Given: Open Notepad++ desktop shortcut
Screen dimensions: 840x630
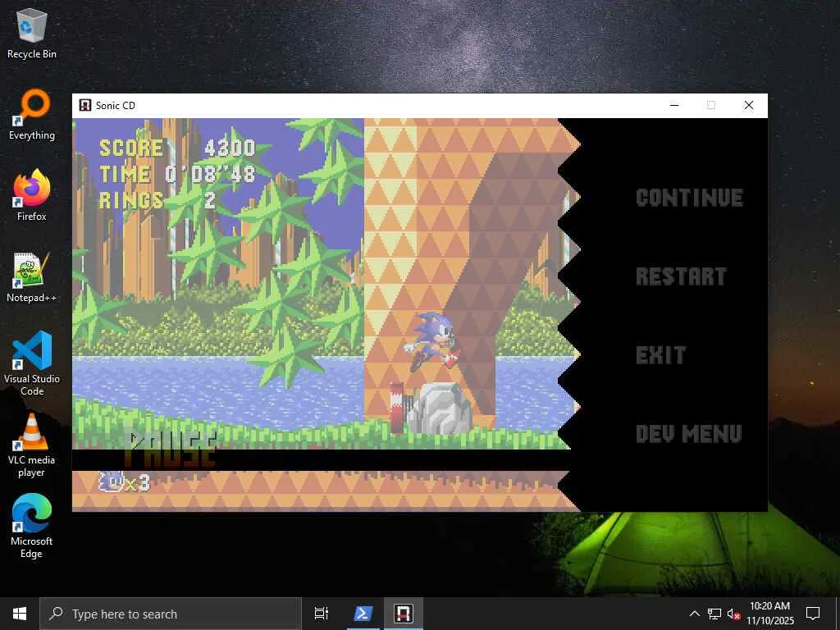Looking at the screenshot, I should pos(32,277).
